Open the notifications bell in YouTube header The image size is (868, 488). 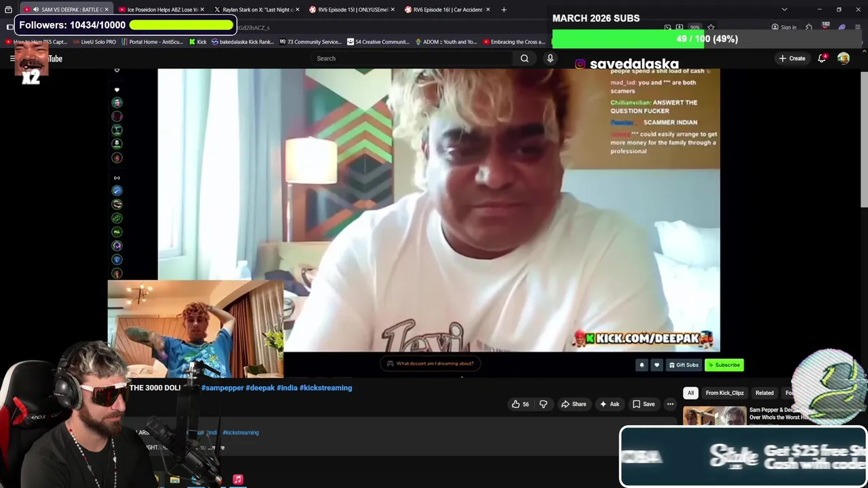click(x=822, y=58)
